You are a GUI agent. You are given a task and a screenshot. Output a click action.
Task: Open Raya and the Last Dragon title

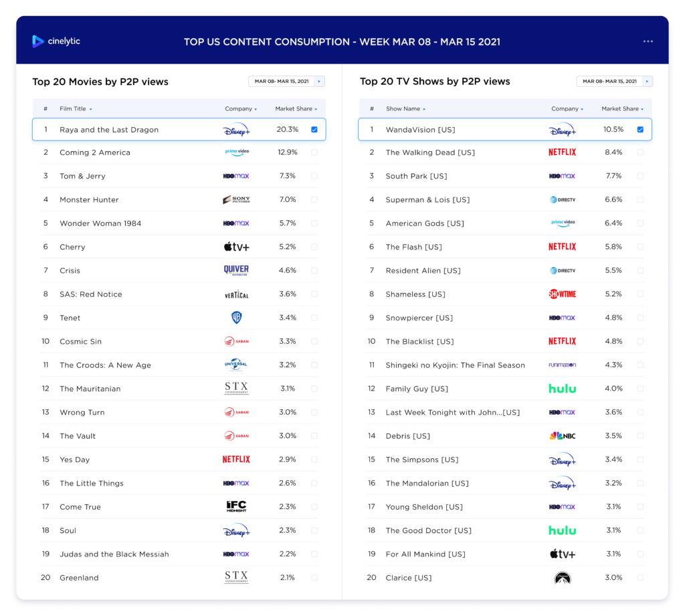point(109,130)
